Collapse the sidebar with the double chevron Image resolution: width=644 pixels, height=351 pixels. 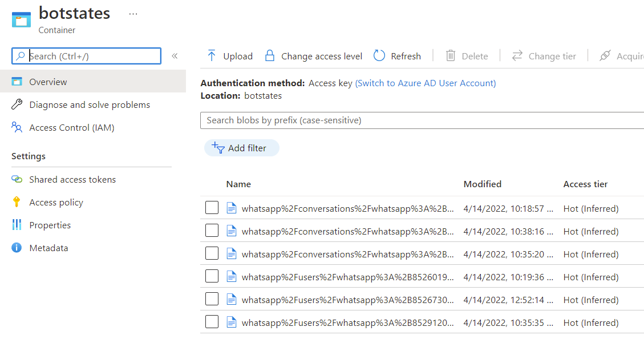[x=175, y=56]
